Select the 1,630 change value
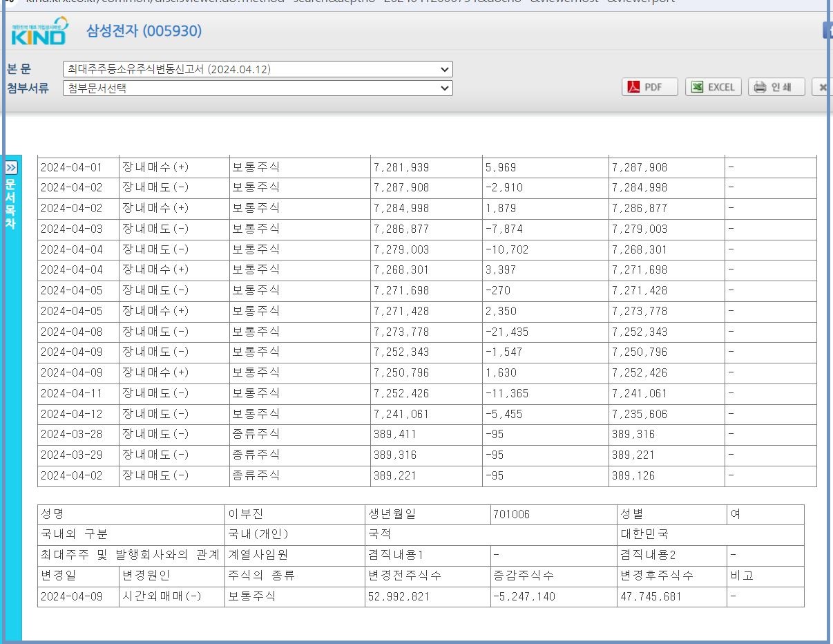 pyautogui.click(x=501, y=372)
